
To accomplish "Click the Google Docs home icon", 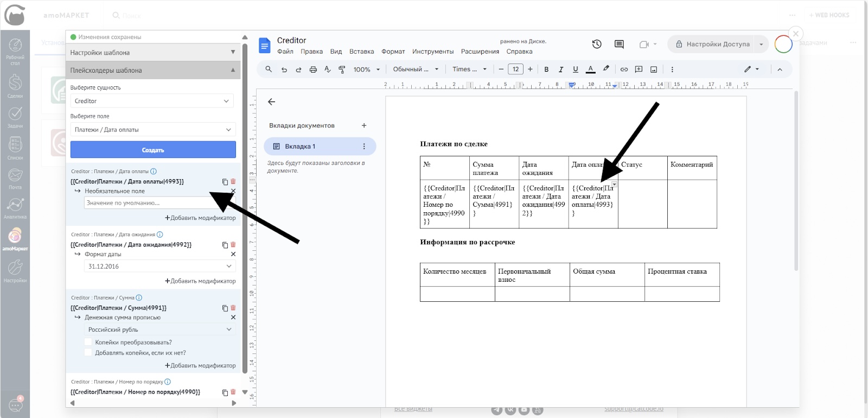I will (264, 45).
